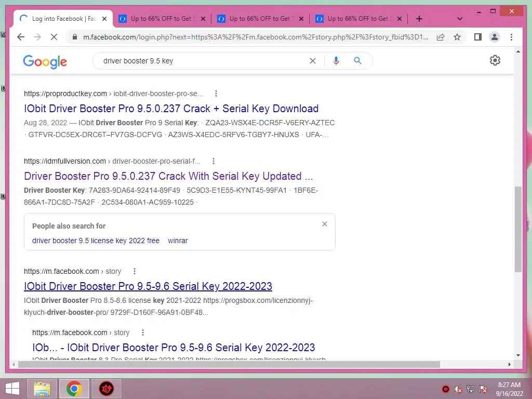Switch to fourth tab Up to 66% OFF
Screen dimensions: 532x399
pos(358,19)
